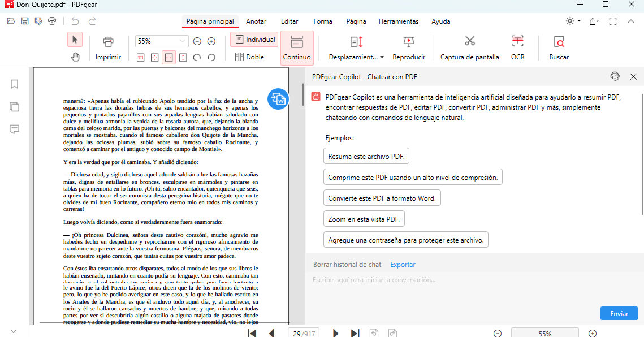
Task: Open the share export dropdown
Action: pos(594,21)
